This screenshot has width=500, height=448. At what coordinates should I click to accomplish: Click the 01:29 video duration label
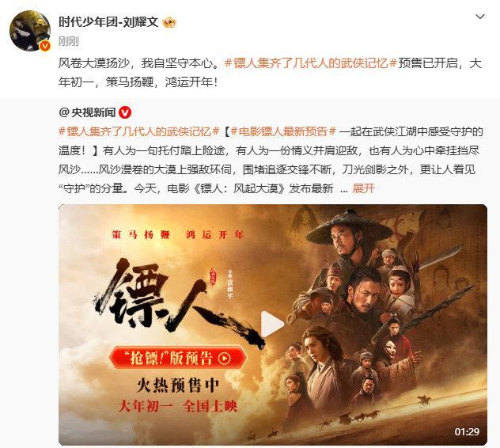(467, 431)
